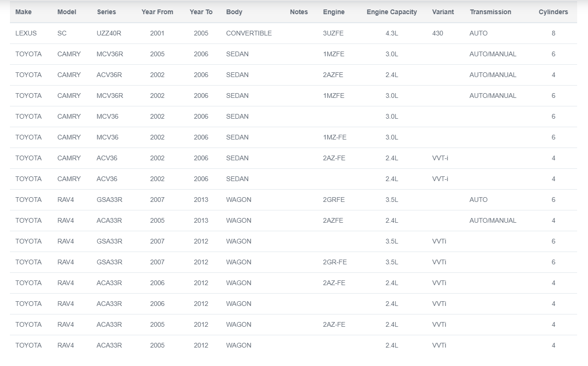Click AUTO transmission in the Lexus SC row
This screenshot has height=366, width=588.
478,33
